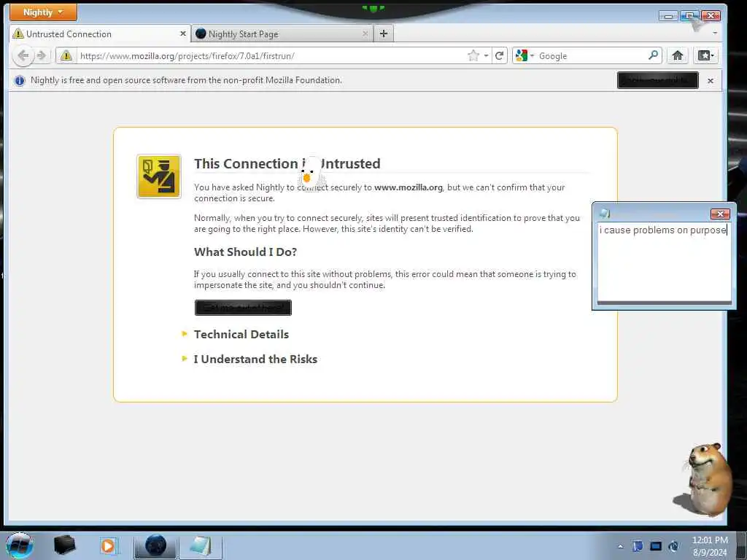Screen dimensions: 747x560
Task: Go forward with the forward arrow
Action: [x=42, y=55]
